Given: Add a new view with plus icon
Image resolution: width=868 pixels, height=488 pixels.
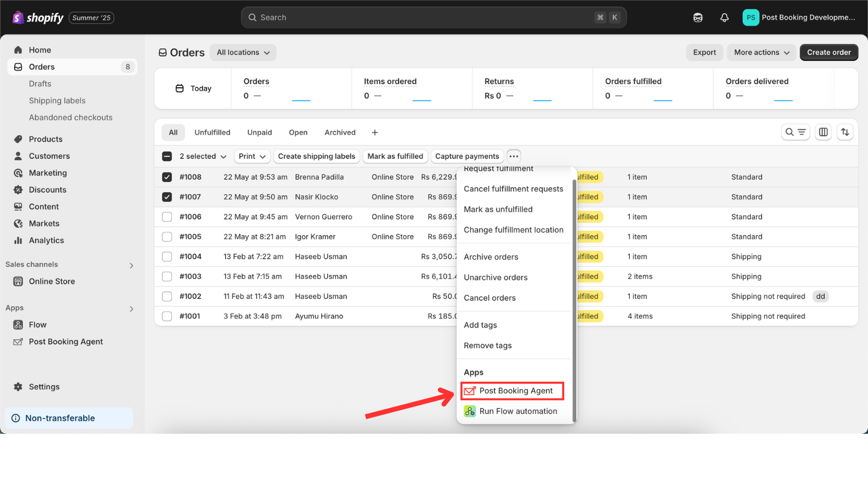Looking at the screenshot, I should coord(375,132).
